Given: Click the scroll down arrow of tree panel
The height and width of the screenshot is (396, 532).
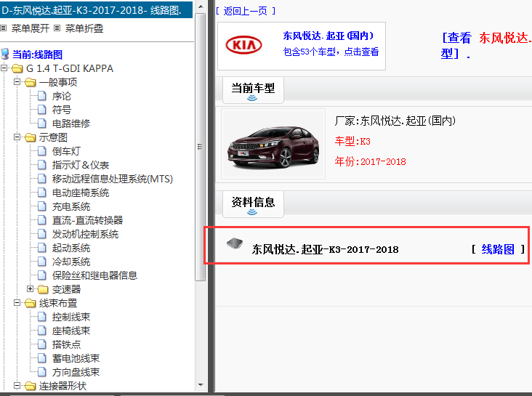Looking at the screenshot, I should (201, 385).
